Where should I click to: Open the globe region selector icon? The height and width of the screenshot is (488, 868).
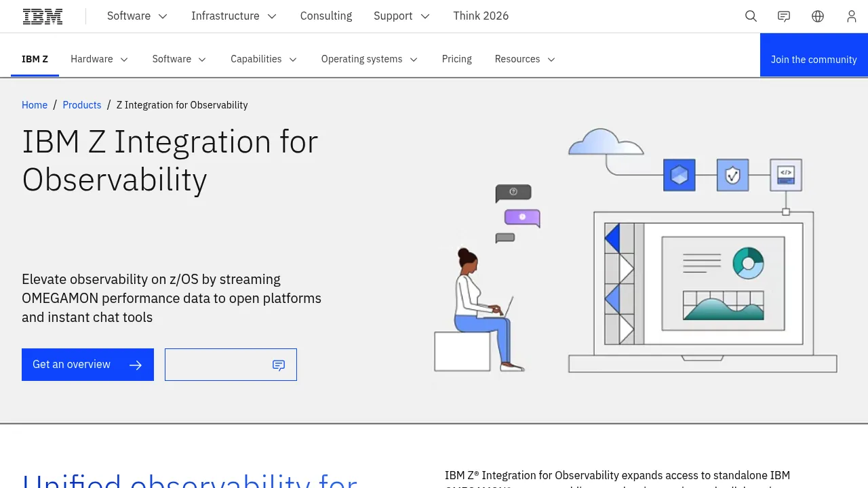tap(818, 16)
